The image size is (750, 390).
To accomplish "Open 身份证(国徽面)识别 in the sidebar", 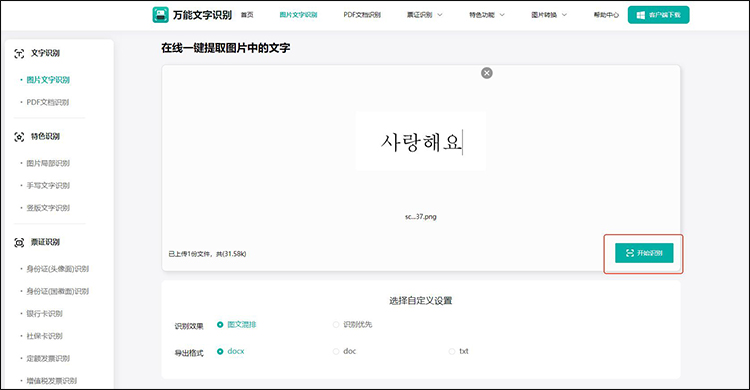I will click(57, 291).
